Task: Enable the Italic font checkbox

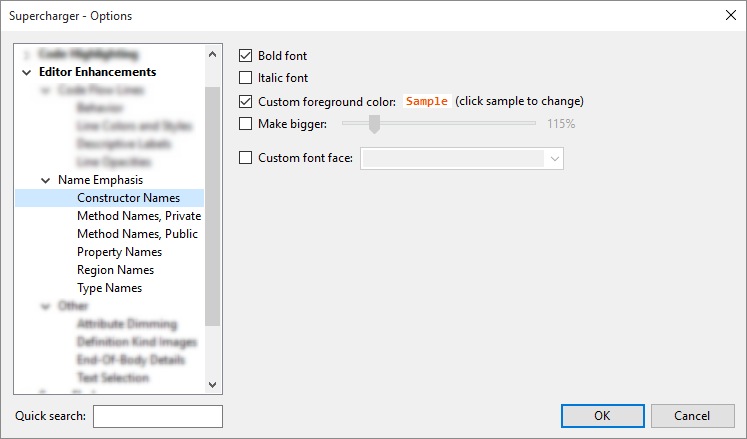Action: [245, 78]
